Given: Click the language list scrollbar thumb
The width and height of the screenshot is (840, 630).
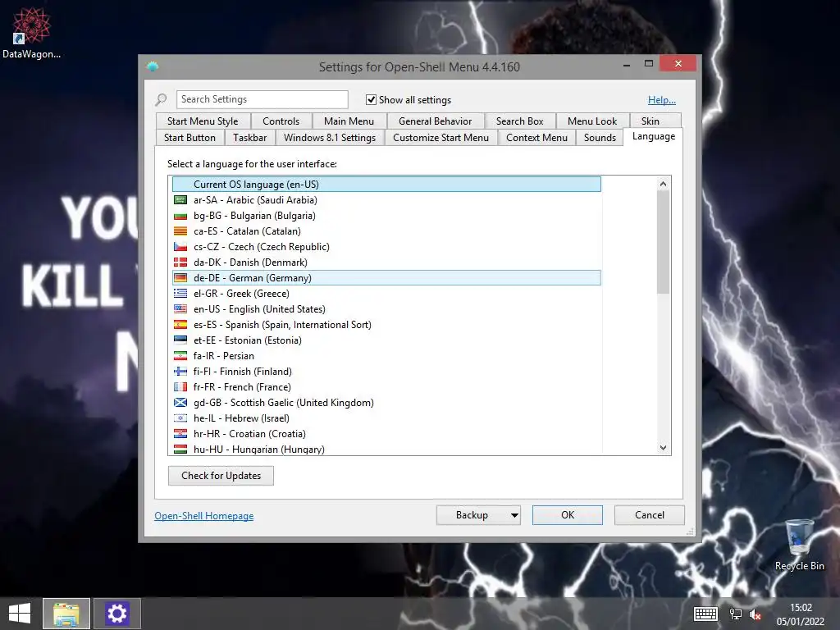Looking at the screenshot, I should (663, 242).
